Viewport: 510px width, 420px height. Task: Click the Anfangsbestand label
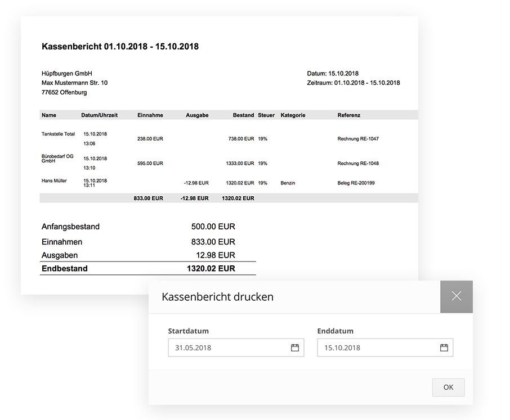pyautogui.click(x=70, y=227)
